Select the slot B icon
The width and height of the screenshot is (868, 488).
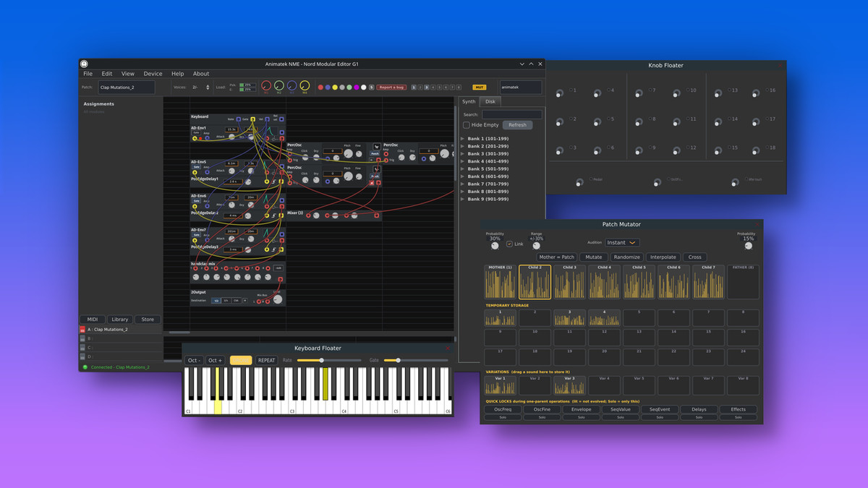(82, 338)
